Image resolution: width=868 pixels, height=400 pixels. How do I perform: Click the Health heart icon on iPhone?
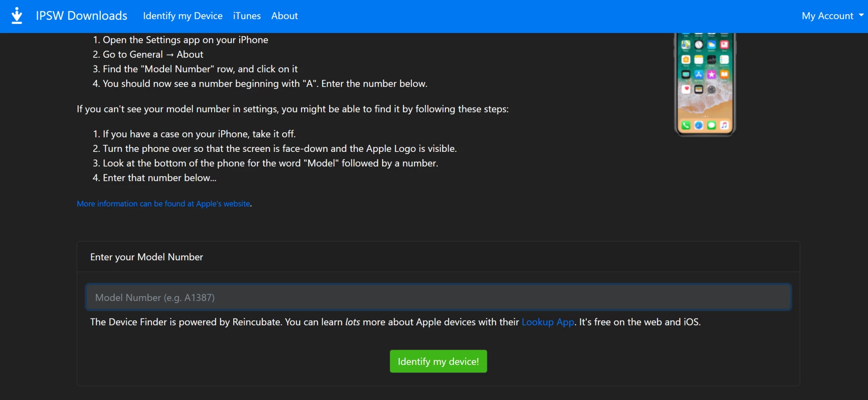pyautogui.click(x=686, y=89)
